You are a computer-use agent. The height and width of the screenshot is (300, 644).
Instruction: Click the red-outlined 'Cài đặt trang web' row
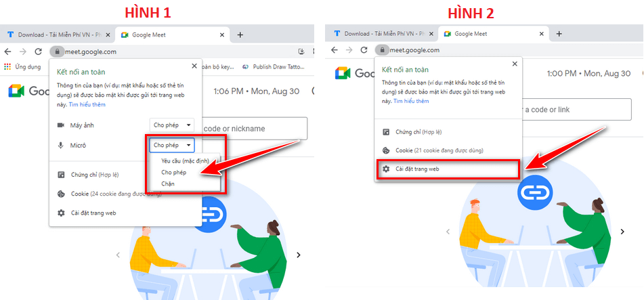(x=447, y=169)
